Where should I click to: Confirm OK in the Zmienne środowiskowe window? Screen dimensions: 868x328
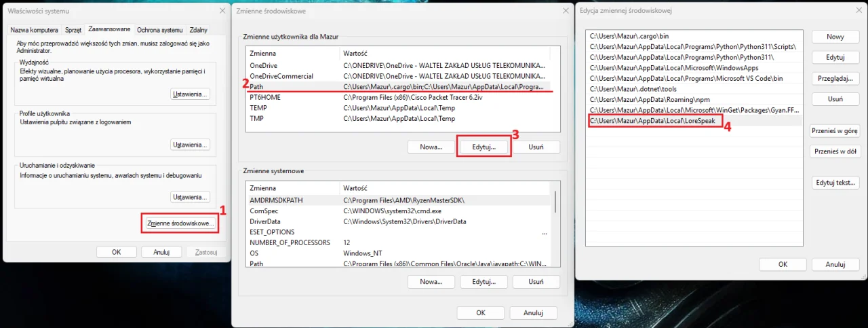tap(480, 313)
